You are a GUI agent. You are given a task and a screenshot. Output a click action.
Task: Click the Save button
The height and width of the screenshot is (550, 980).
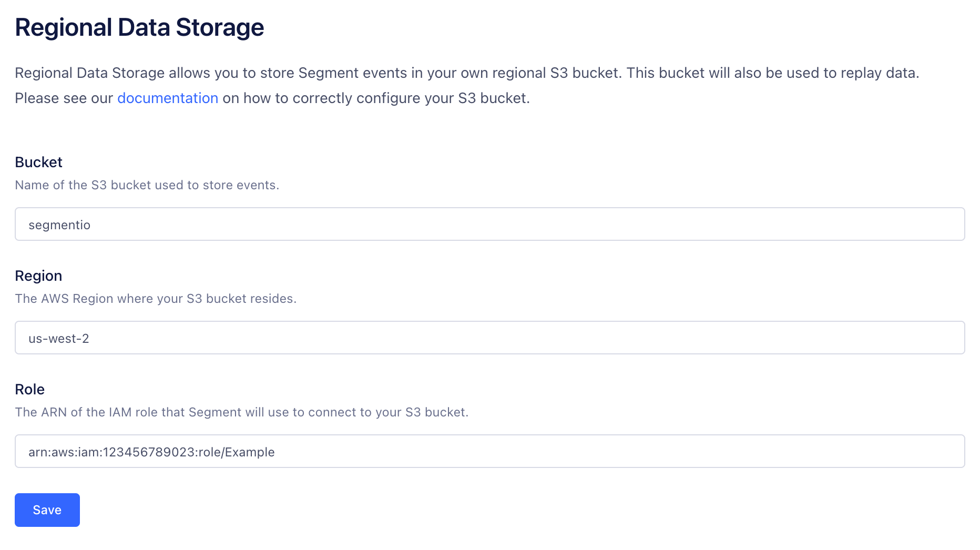[x=47, y=510]
